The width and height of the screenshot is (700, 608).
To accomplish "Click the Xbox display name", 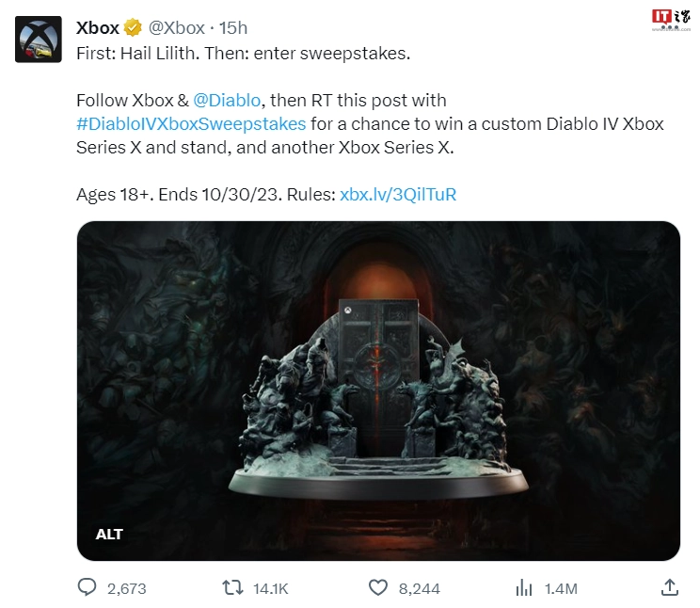I will click(98, 28).
